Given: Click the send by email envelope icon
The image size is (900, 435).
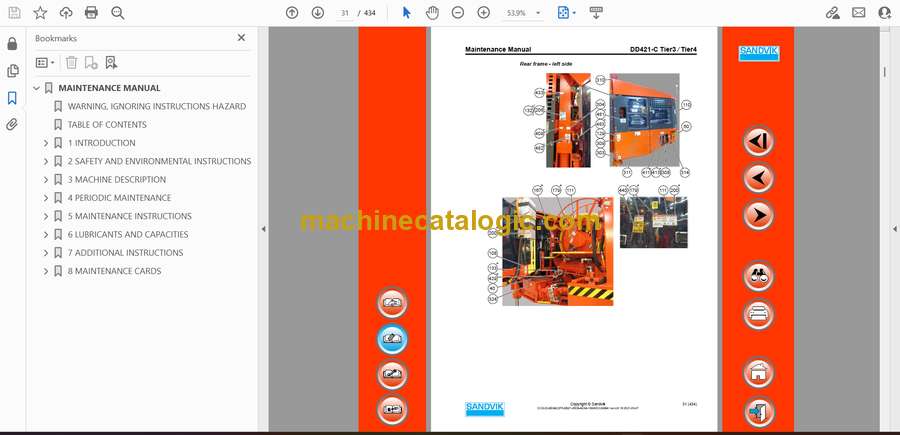Looking at the screenshot, I should point(859,13).
